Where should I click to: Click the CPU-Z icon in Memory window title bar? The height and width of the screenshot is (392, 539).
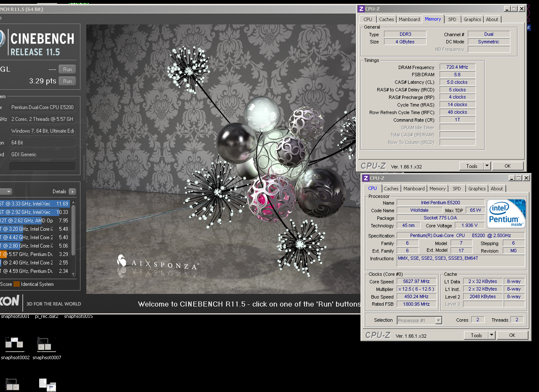click(x=361, y=8)
